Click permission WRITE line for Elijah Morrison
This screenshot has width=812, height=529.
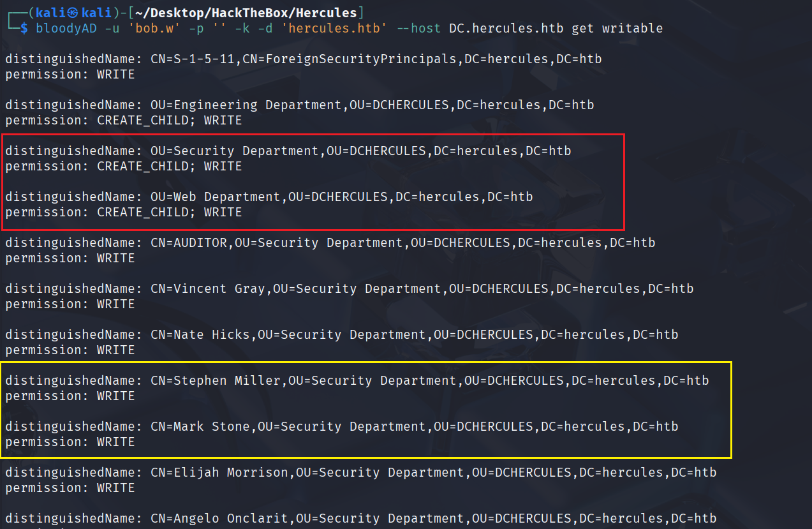(x=70, y=488)
